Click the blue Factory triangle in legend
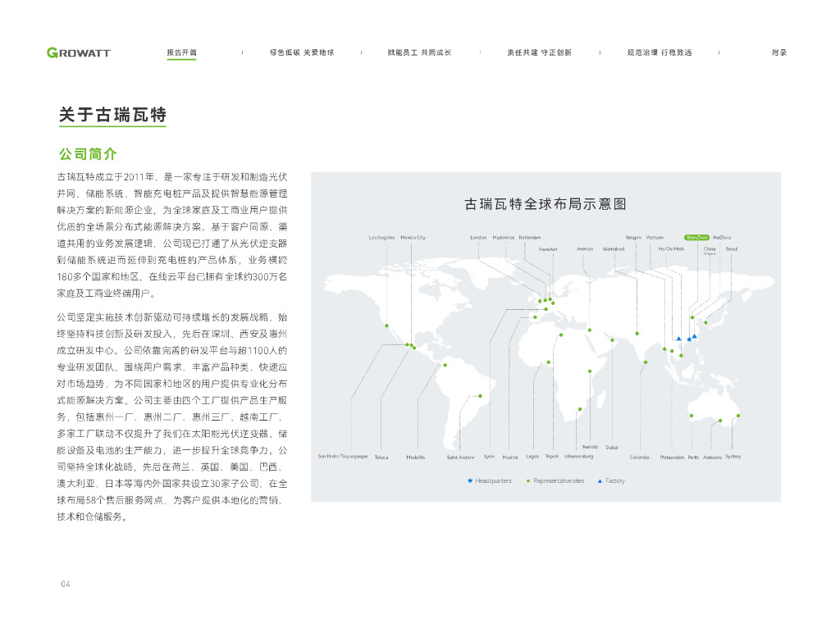Image resolution: width=840 pixels, height=619 pixels. (600, 480)
